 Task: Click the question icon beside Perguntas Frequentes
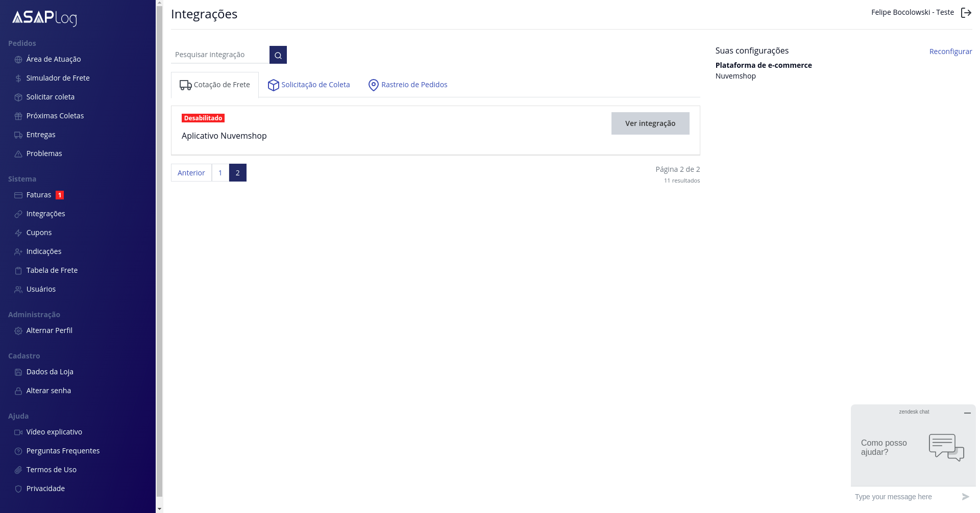[18, 451]
